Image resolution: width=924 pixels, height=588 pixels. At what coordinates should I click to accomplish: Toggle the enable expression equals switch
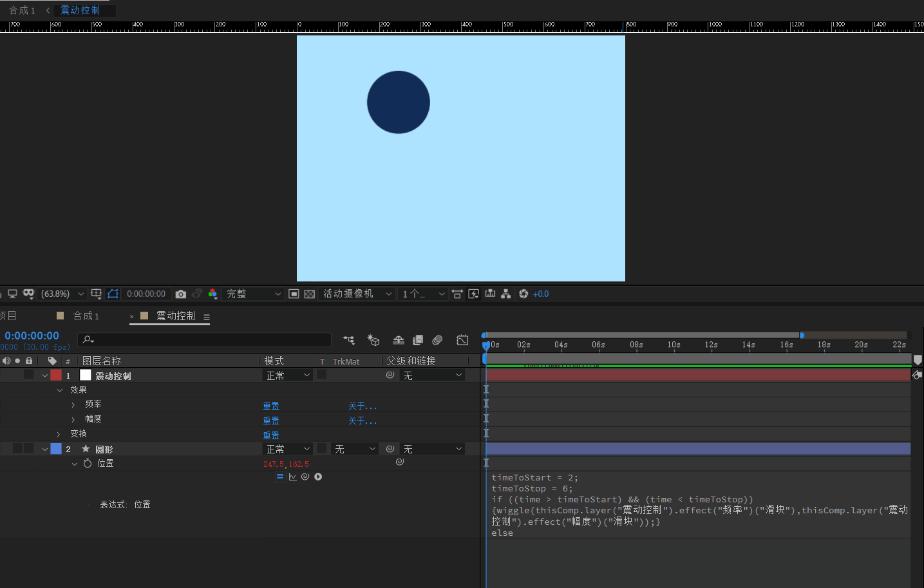point(280,477)
